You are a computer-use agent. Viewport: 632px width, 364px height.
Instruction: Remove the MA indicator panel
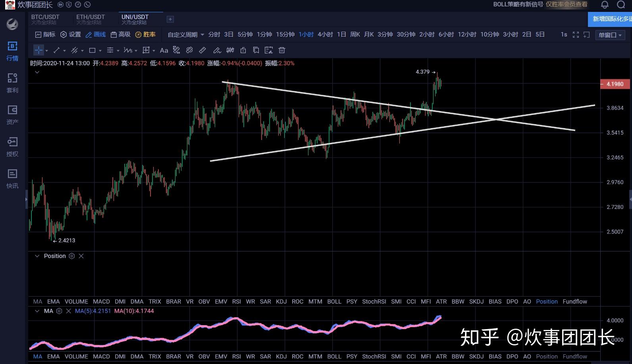click(x=68, y=311)
